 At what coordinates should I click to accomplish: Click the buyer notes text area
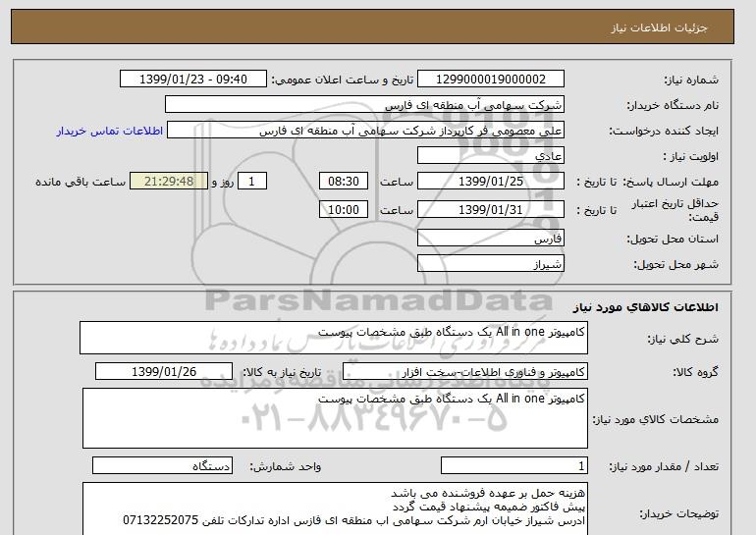[335, 508]
